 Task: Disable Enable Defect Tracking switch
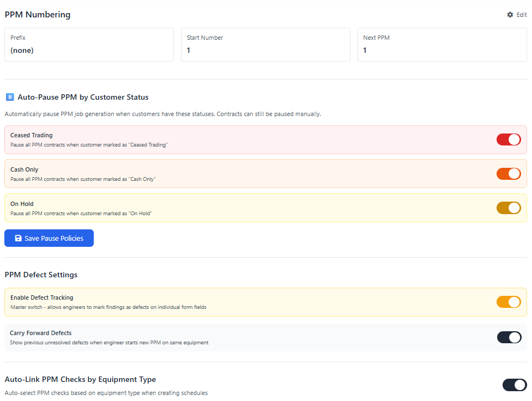click(x=509, y=302)
